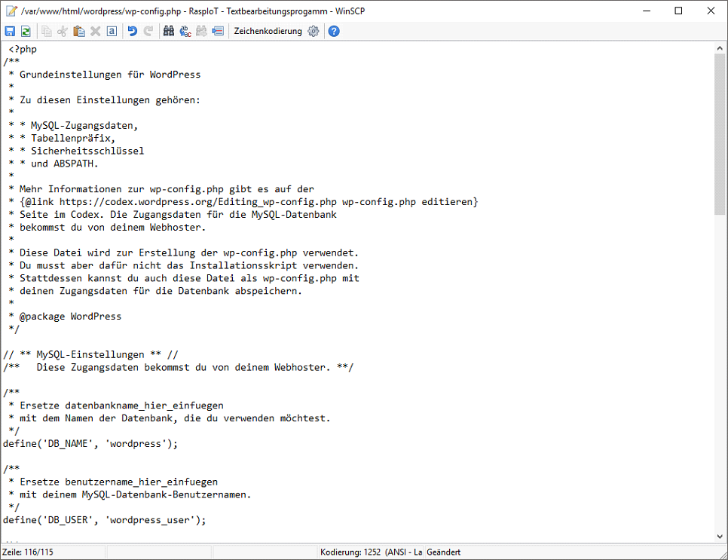Undo the last edit with the blue arrow

pos(133,31)
